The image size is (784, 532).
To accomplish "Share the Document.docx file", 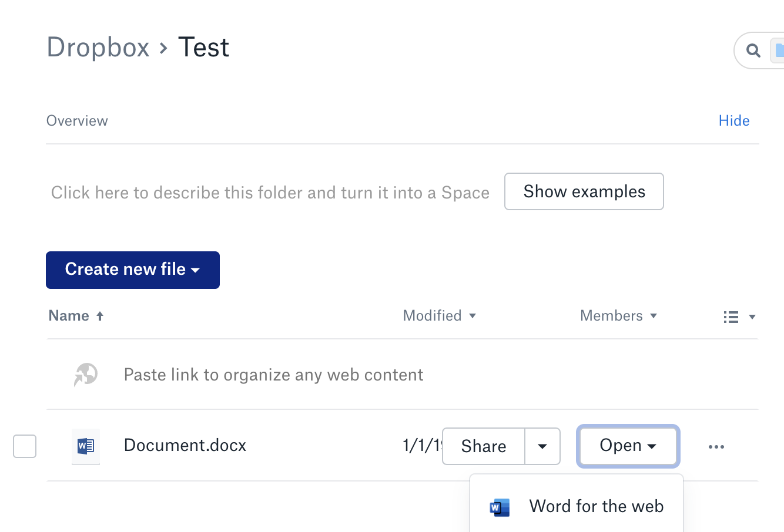I will coord(483,446).
